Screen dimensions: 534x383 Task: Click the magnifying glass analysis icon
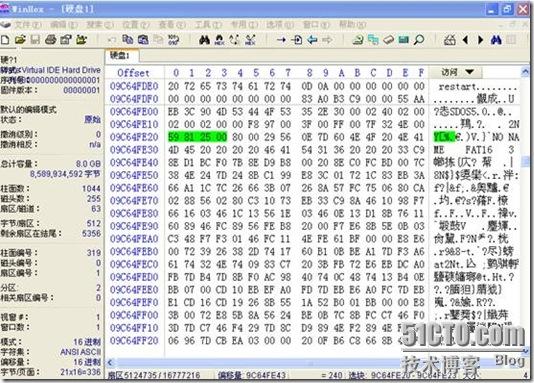[x=419, y=40]
